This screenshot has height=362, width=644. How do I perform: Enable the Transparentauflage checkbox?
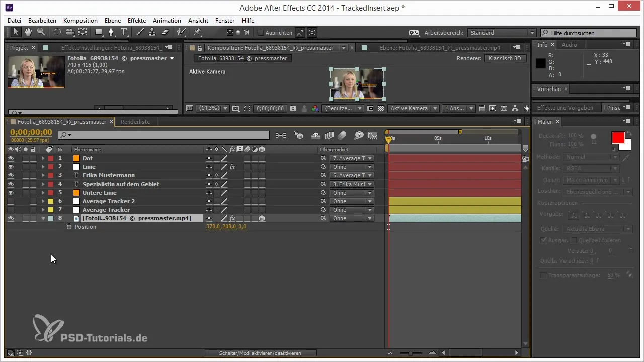tap(543, 275)
